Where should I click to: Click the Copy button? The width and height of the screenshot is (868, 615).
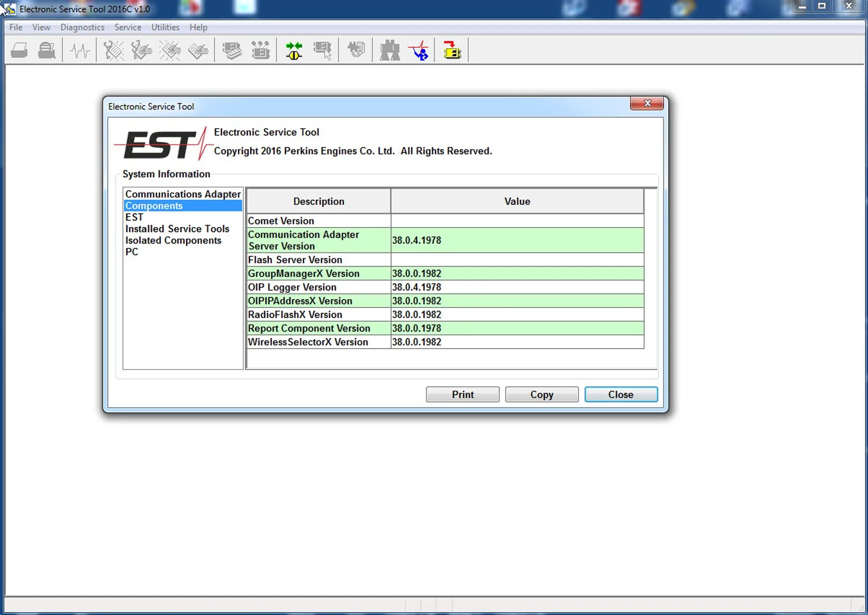(542, 394)
